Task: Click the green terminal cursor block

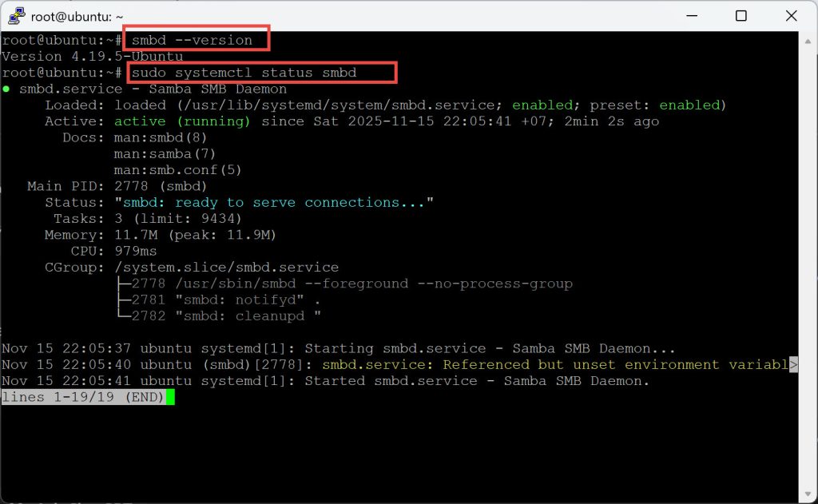Action: point(169,397)
